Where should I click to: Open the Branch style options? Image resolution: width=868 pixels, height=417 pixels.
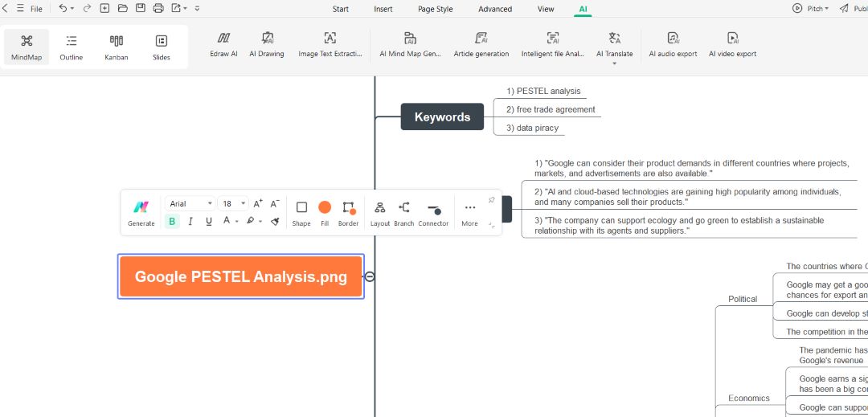pos(404,213)
